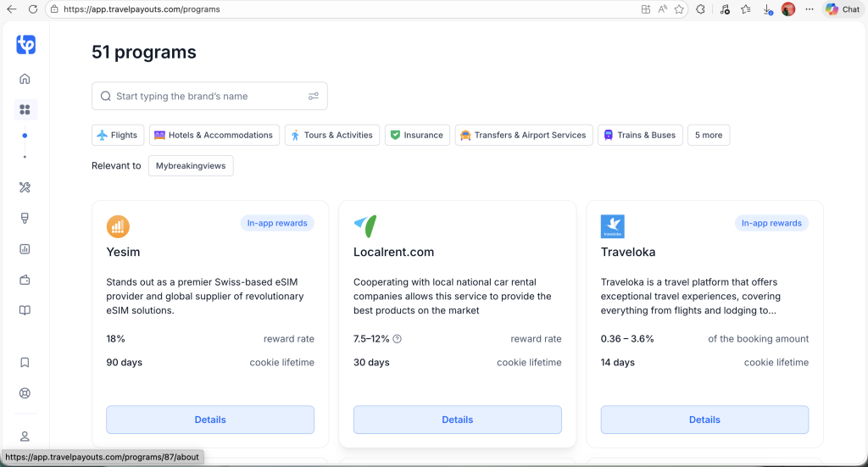
Task: Click the Traveloka blue logo
Action: 612,226
